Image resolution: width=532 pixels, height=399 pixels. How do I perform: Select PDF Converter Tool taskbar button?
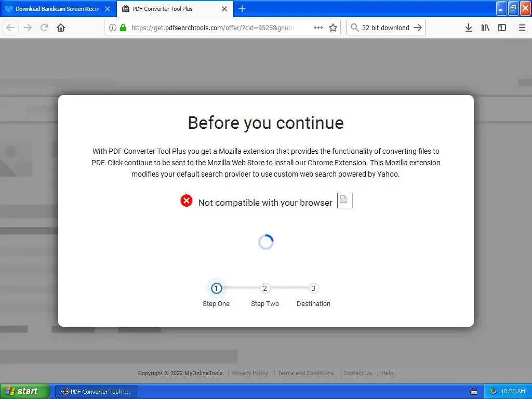pos(97,392)
